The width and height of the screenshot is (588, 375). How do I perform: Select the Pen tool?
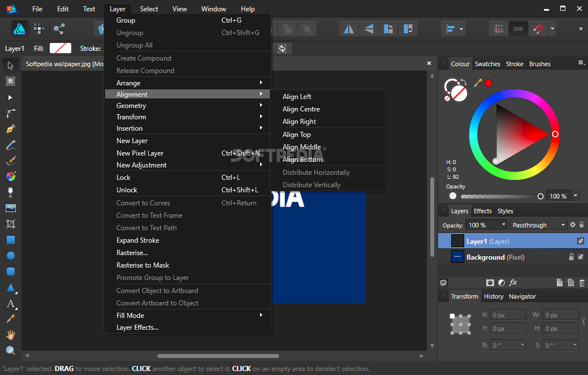point(11,129)
